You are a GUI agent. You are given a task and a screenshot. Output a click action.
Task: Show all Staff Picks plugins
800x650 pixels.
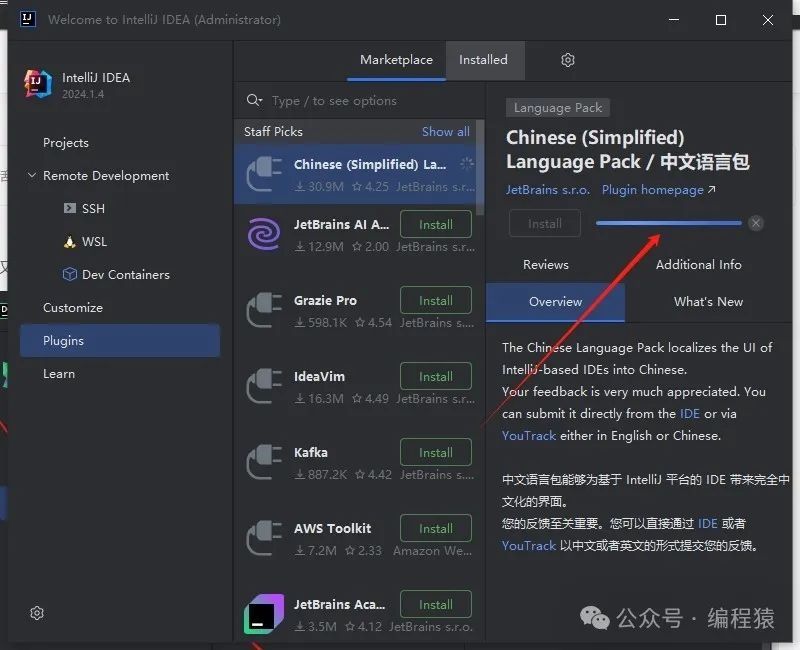click(445, 132)
